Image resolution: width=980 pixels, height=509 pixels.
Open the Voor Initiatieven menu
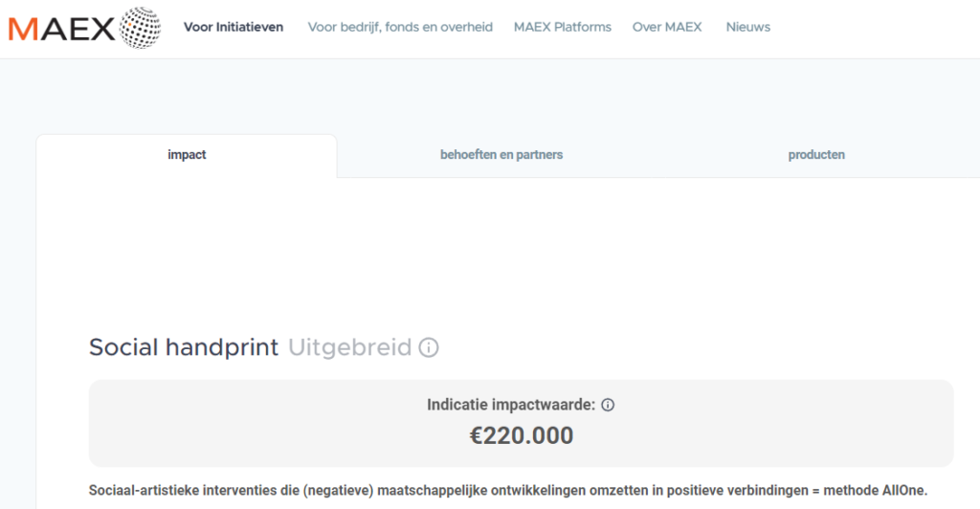coord(234,27)
